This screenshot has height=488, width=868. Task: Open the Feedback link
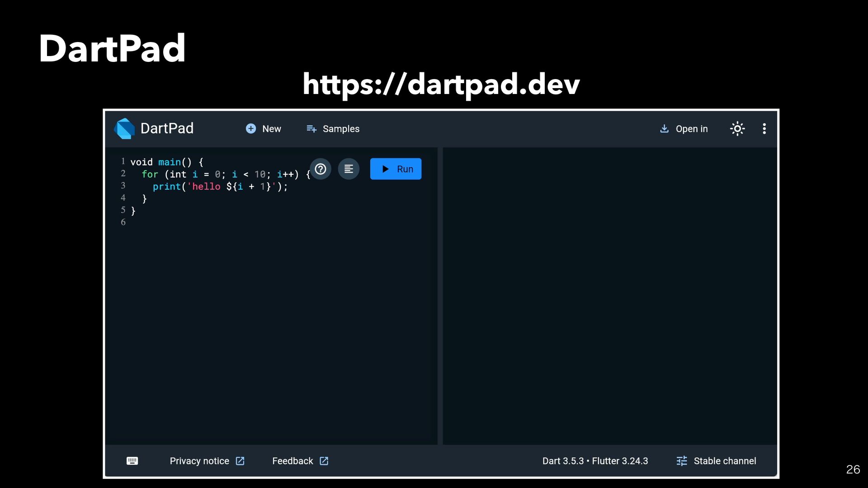(x=292, y=461)
